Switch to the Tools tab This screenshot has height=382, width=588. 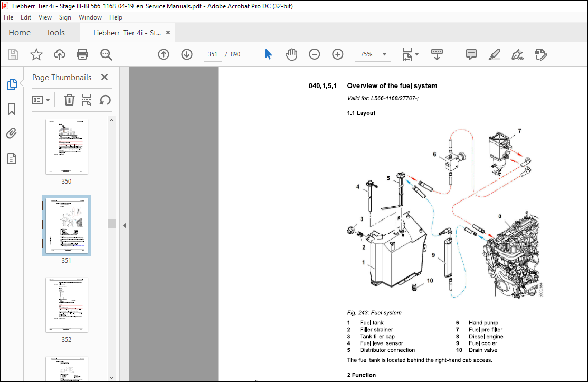click(x=55, y=33)
